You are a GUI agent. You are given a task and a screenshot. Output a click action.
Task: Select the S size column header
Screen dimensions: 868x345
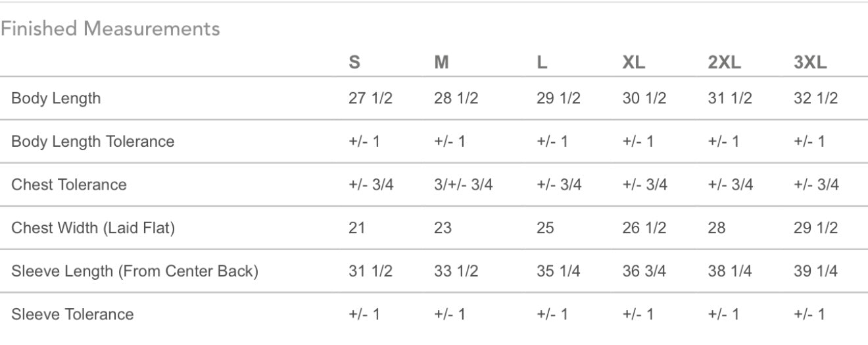pos(354,63)
